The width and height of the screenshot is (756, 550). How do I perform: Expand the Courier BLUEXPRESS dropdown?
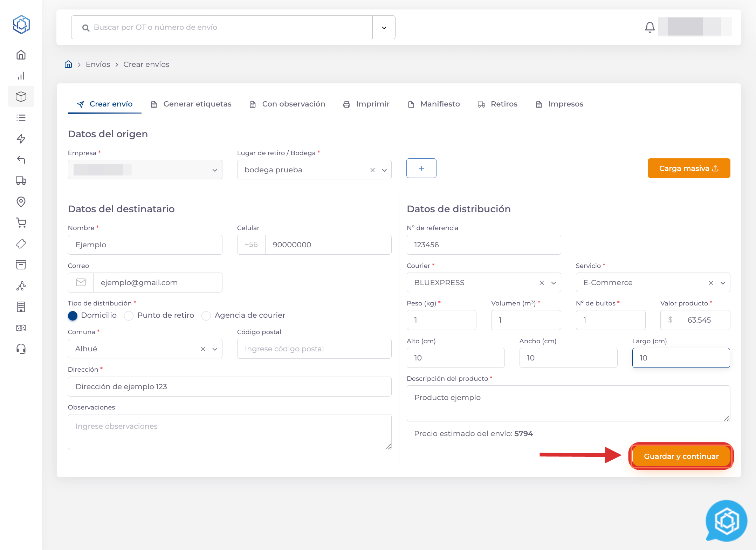554,283
